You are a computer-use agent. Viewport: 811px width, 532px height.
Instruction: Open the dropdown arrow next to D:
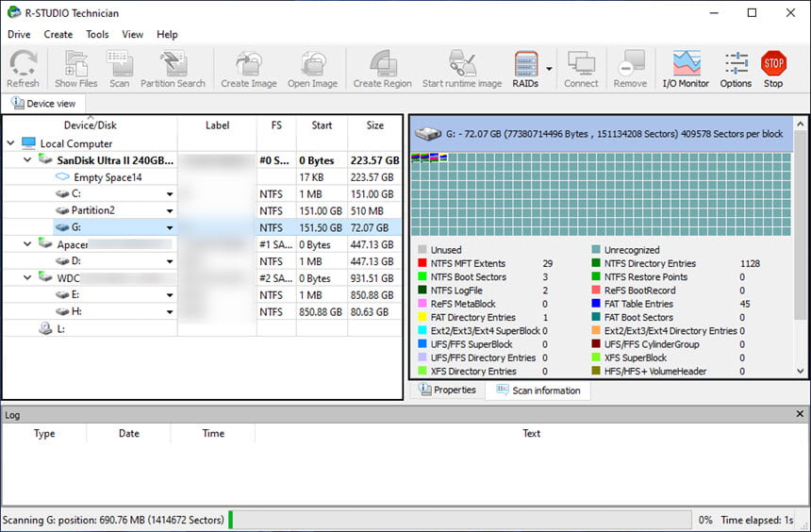click(x=169, y=261)
